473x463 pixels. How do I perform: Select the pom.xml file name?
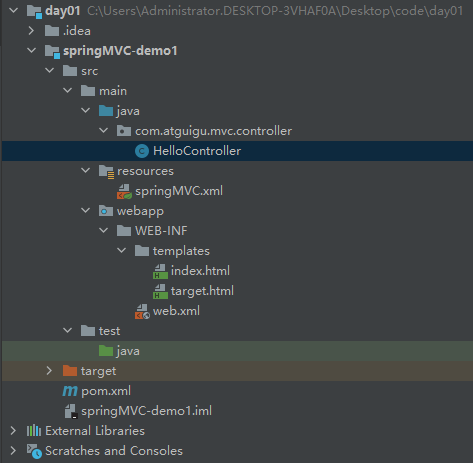pyautogui.click(x=106, y=391)
